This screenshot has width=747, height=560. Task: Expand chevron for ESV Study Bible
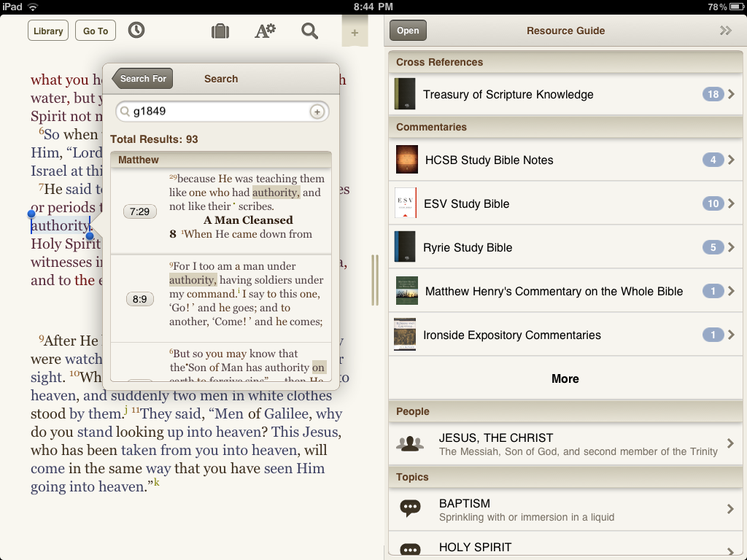click(x=731, y=204)
